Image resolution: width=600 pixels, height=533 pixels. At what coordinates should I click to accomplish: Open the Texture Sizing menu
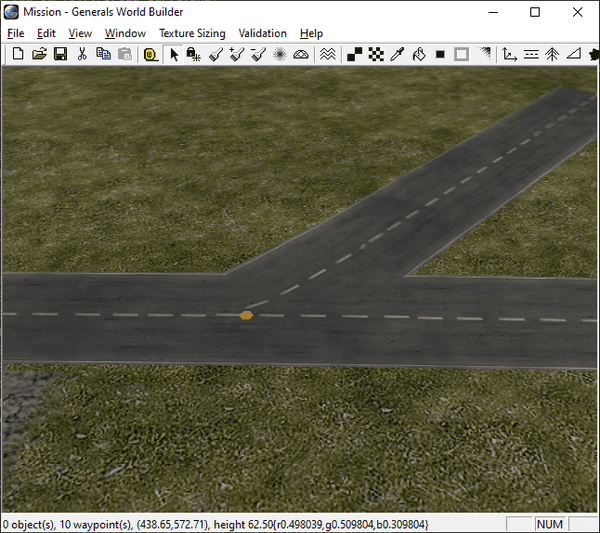click(192, 34)
